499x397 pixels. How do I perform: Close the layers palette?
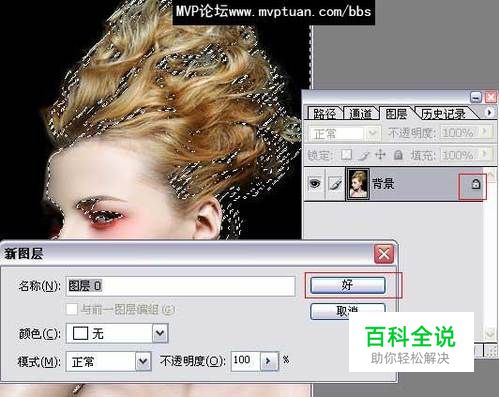[x=490, y=97]
